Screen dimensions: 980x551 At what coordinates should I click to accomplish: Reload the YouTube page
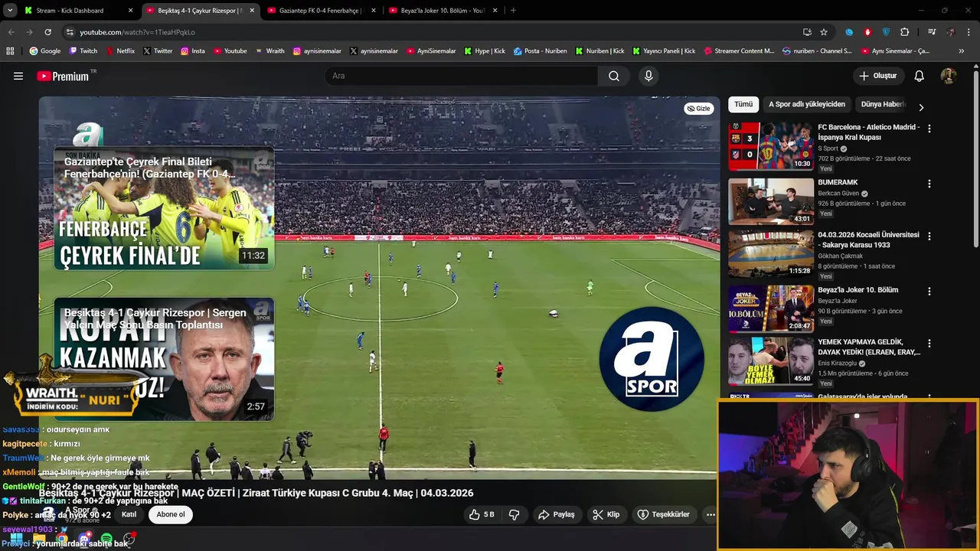coord(47,32)
